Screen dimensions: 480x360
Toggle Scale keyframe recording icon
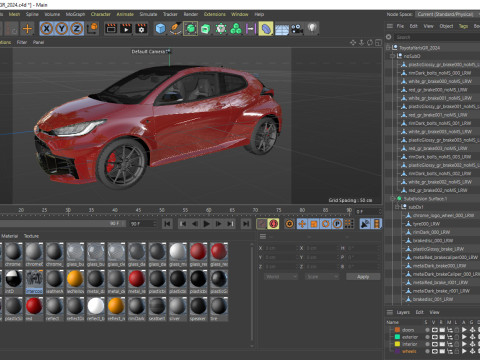(314, 224)
